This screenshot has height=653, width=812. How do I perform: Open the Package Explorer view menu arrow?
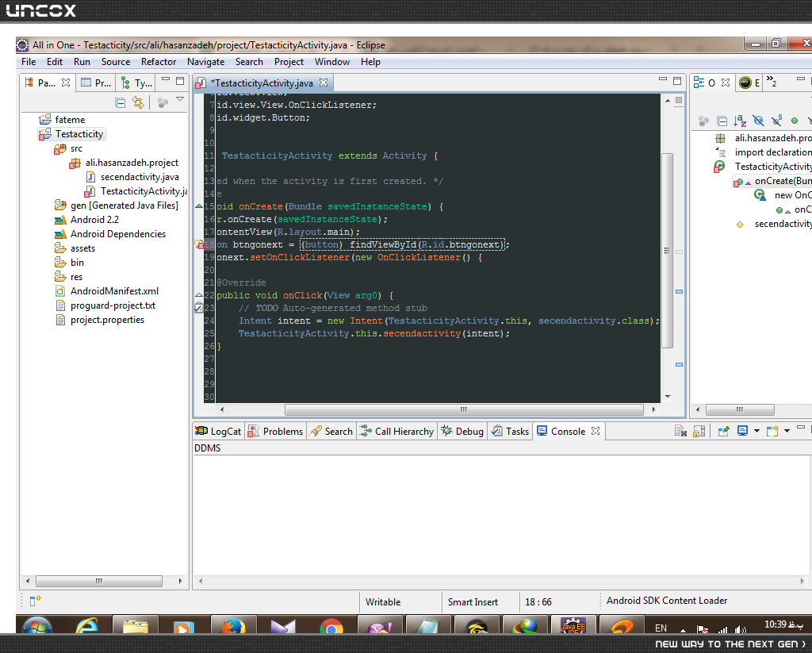tap(180, 99)
